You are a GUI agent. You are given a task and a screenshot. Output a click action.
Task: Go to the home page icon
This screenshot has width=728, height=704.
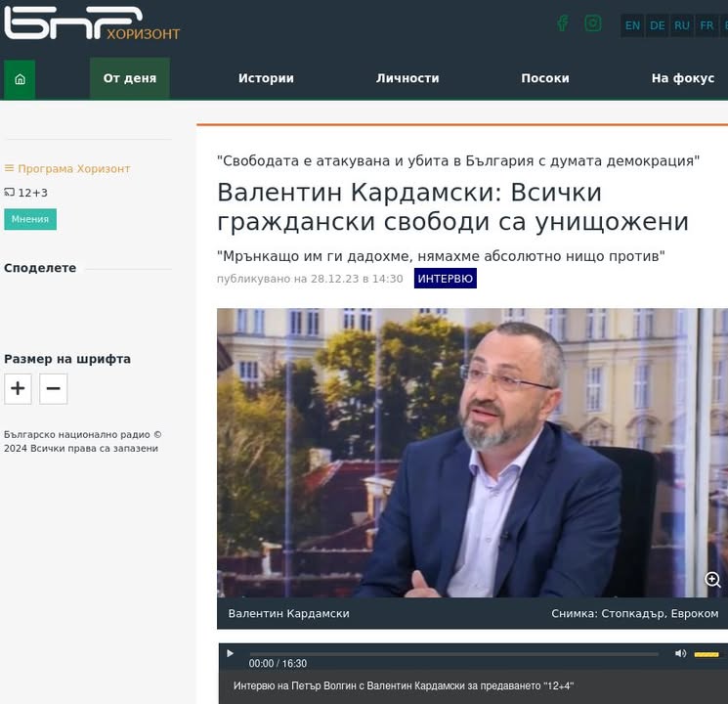coord(20,79)
